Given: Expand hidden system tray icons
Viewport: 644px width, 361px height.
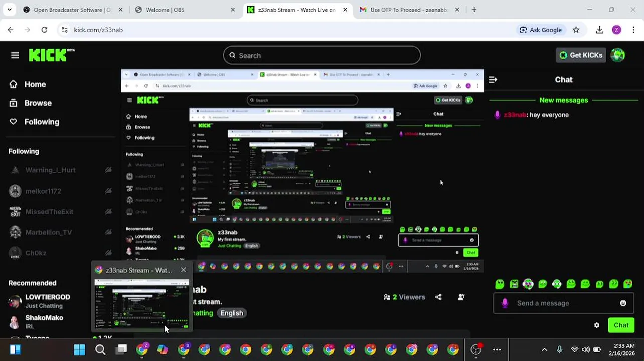Looking at the screenshot, I should coord(544,349).
